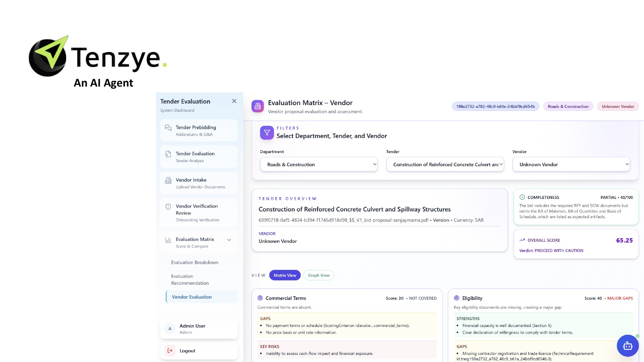Click the MAJOR GAPS status label

point(620,298)
